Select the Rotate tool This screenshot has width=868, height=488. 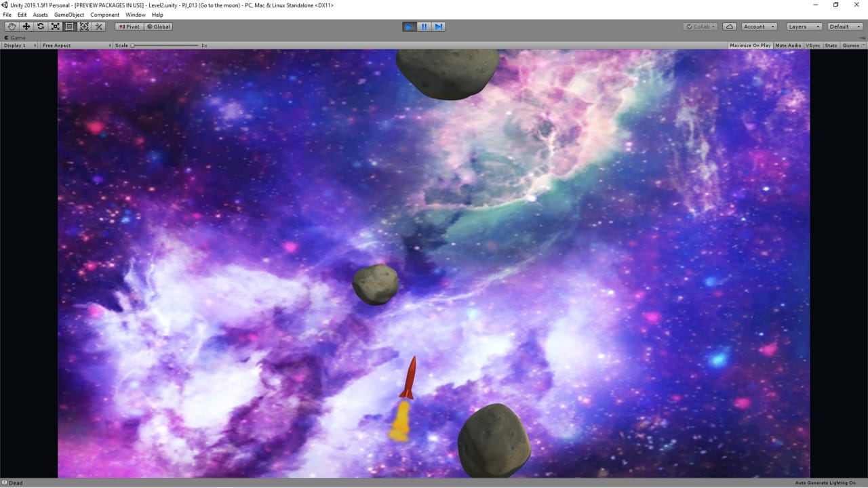pyautogui.click(x=41, y=26)
